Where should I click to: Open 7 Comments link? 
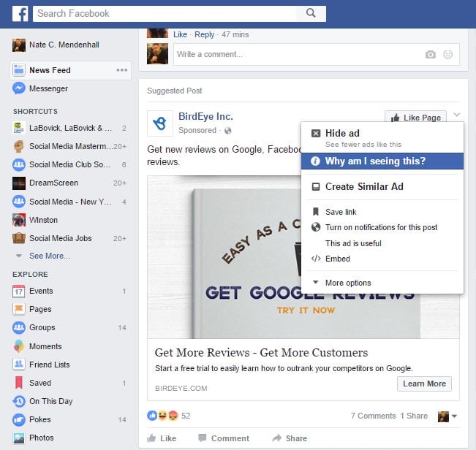[x=373, y=416]
